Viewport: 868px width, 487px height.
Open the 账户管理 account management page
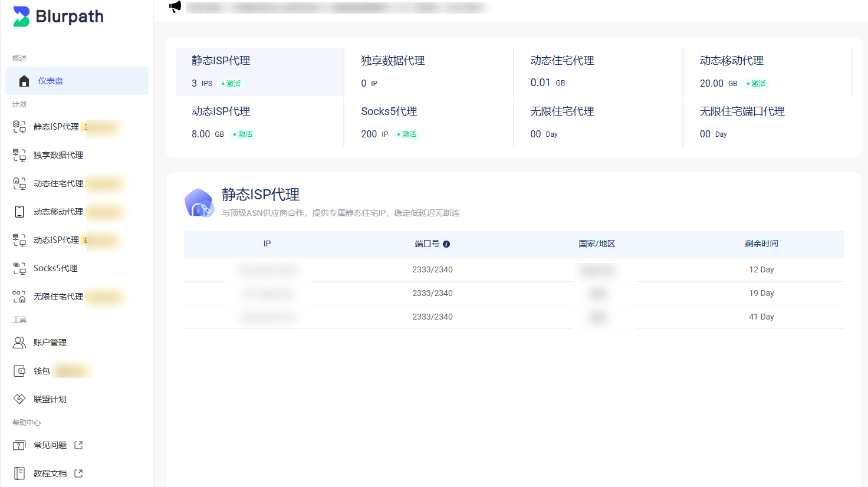[x=50, y=342]
